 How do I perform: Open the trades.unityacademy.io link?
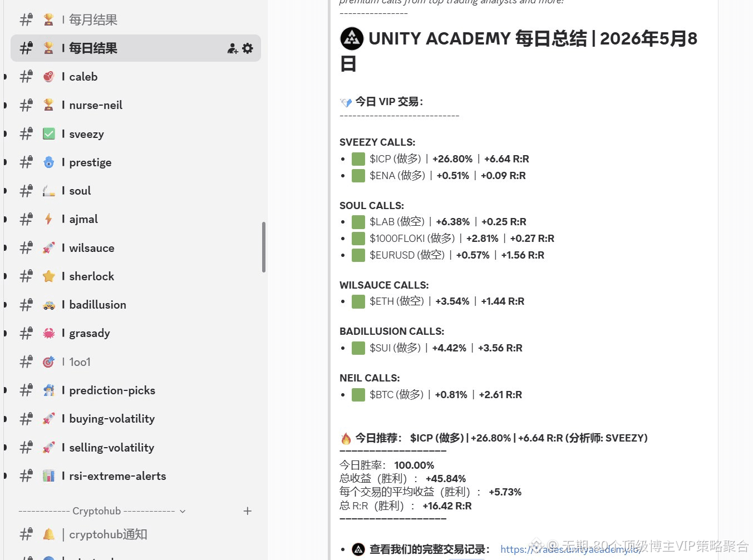[x=570, y=549]
